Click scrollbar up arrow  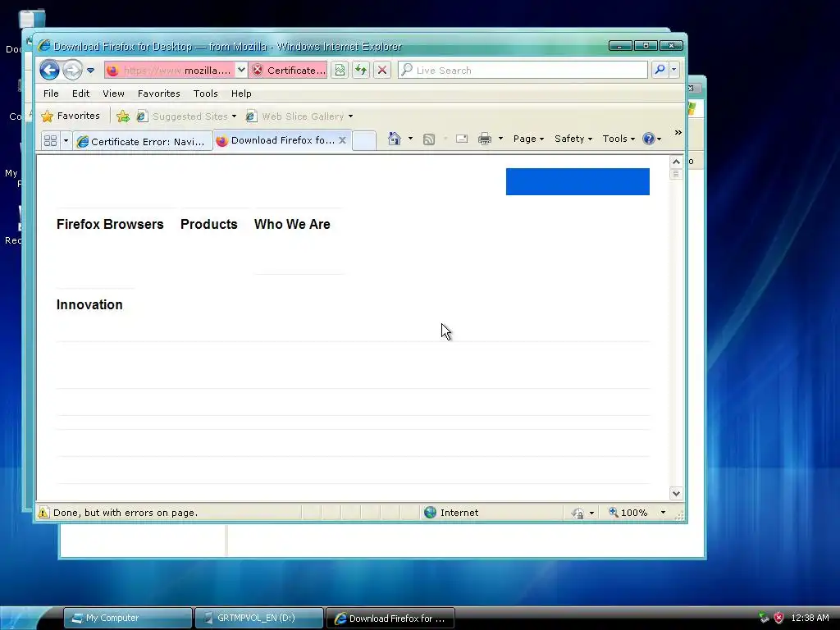click(676, 162)
